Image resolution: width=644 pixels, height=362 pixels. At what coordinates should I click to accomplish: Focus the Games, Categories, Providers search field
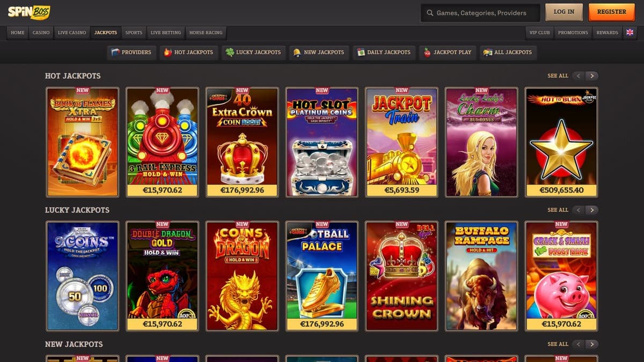480,12
